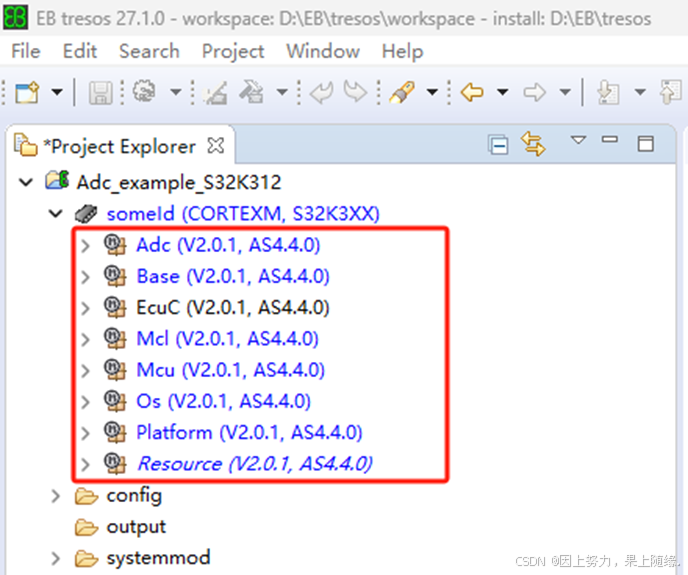Open the next annotation dropdown arrow
This screenshot has height=575, width=688.
tap(640, 93)
